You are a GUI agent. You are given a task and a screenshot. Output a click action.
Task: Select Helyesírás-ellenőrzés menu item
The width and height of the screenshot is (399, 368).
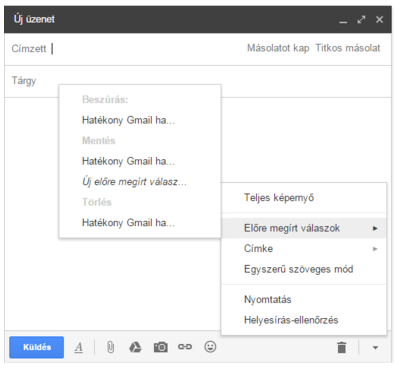[304, 320]
